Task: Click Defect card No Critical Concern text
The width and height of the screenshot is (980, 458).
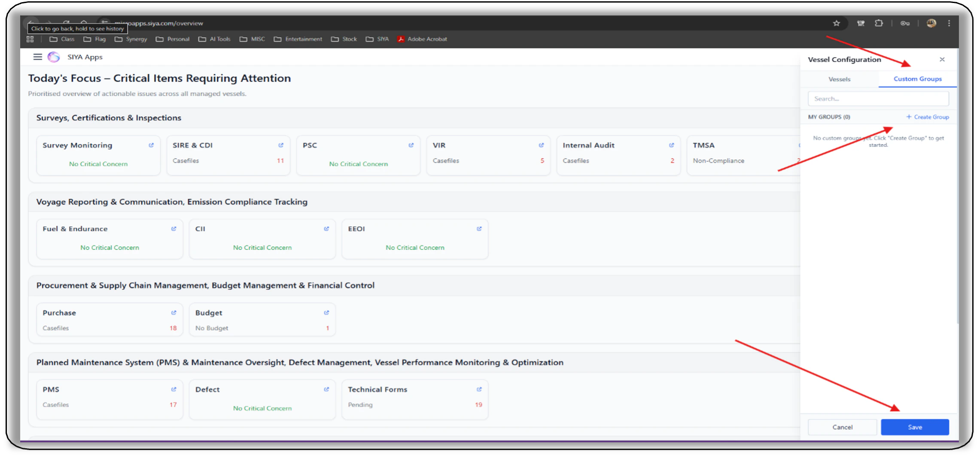Action: point(262,408)
